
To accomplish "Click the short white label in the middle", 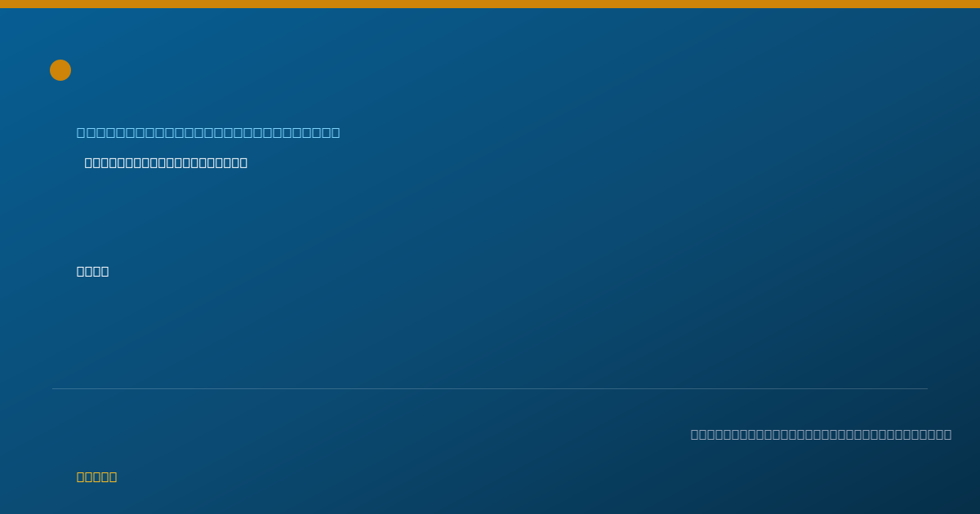I will [92, 271].
